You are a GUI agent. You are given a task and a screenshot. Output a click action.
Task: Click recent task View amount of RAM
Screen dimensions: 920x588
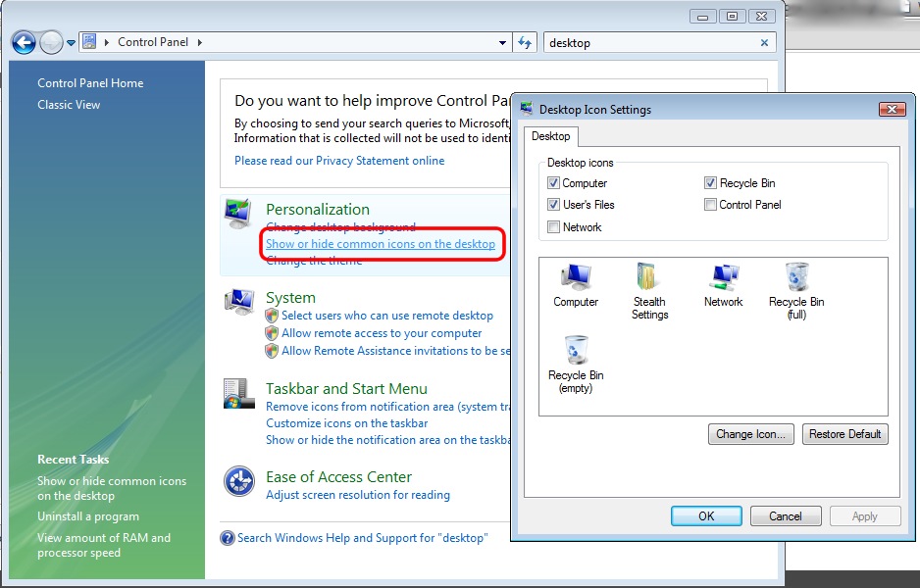104,545
